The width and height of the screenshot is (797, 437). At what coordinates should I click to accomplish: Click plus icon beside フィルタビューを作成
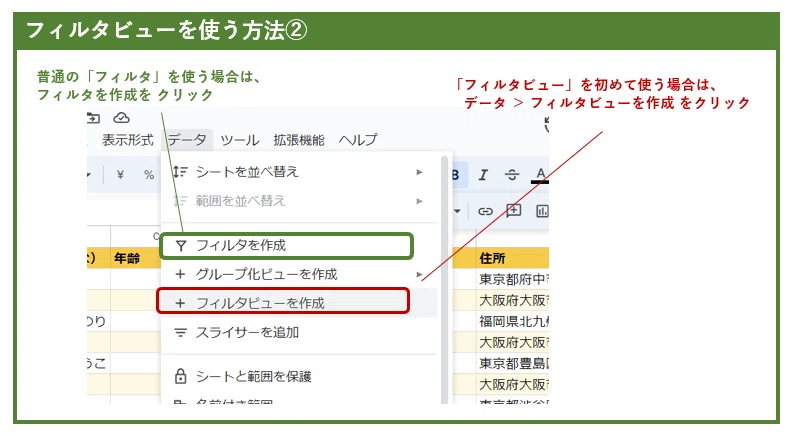coord(180,303)
